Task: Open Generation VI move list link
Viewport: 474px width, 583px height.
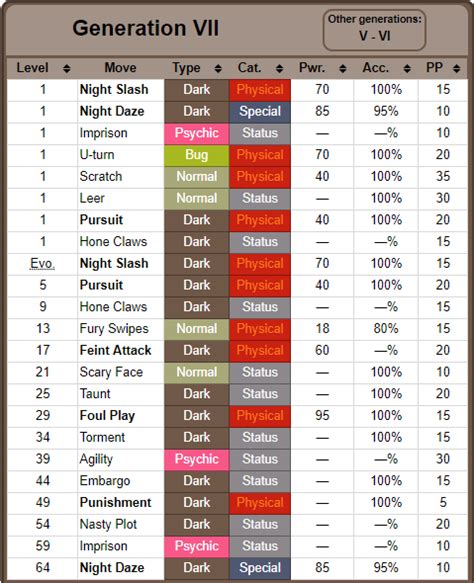Action: click(384, 36)
